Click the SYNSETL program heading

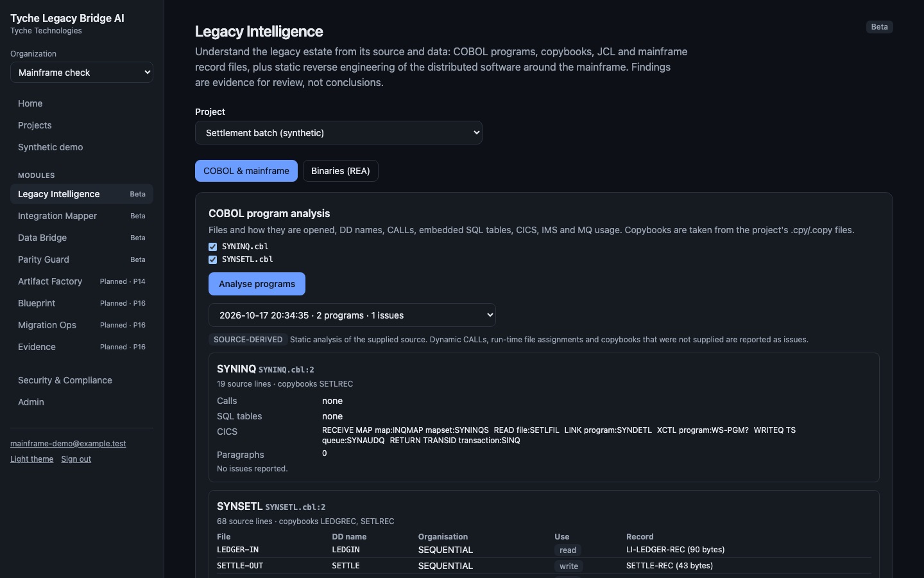tap(240, 507)
